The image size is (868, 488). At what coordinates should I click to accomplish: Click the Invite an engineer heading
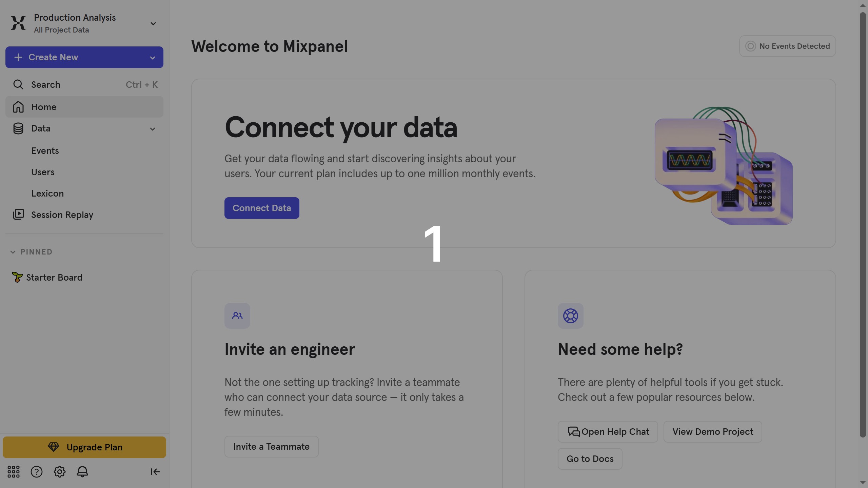(290, 349)
